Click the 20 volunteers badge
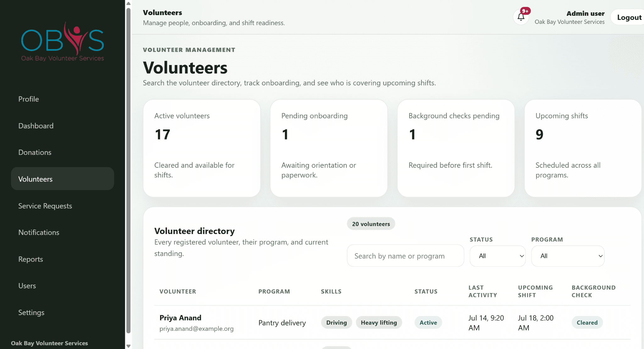Screen dimensions: 644x349 [x=371, y=224]
